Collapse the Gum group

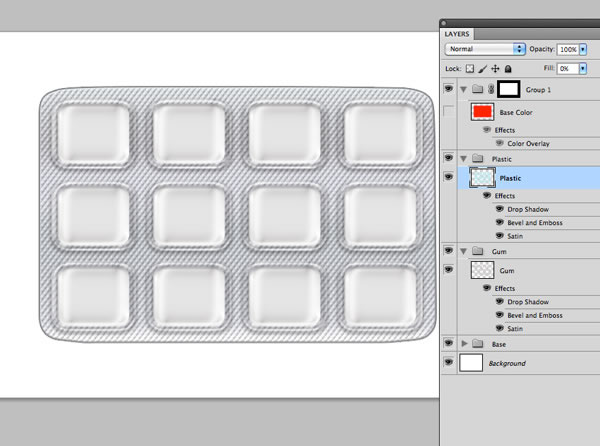click(463, 251)
